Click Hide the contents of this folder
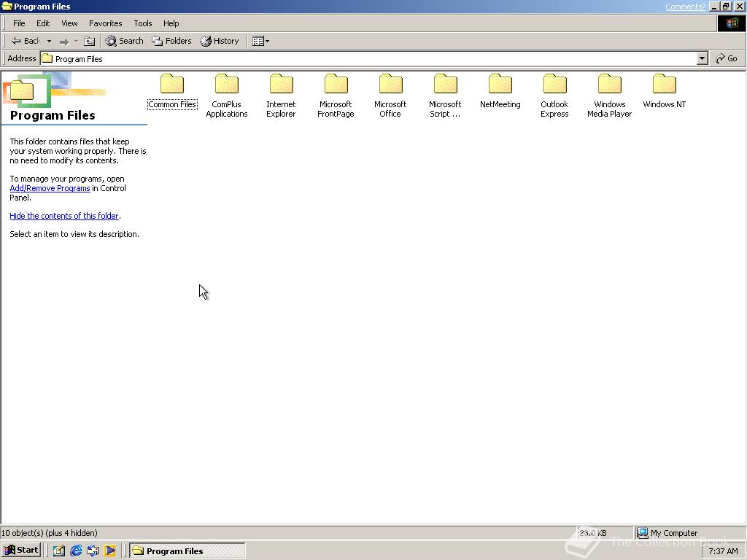 point(64,216)
